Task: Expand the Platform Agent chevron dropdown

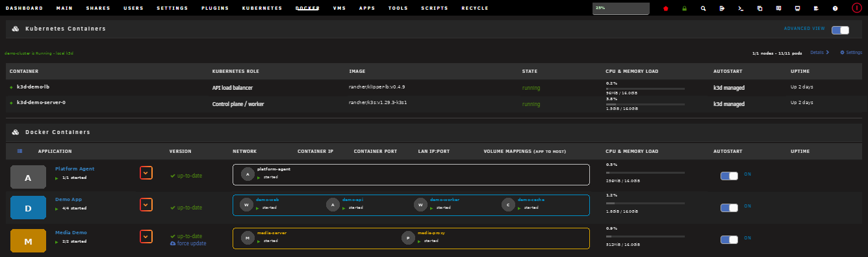Action: pos(146,172)
